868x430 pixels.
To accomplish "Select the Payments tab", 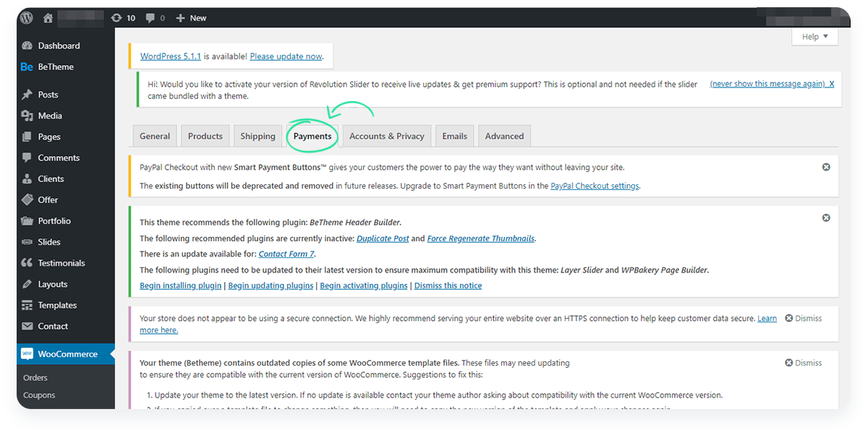I will (x=312, y=136).
